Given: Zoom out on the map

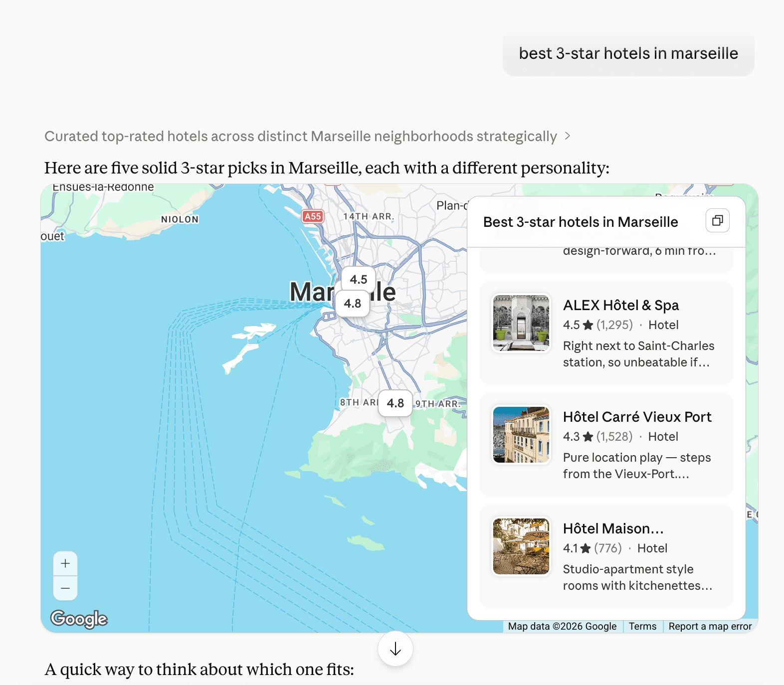Looking at the screenshot, I should [65, 588].
